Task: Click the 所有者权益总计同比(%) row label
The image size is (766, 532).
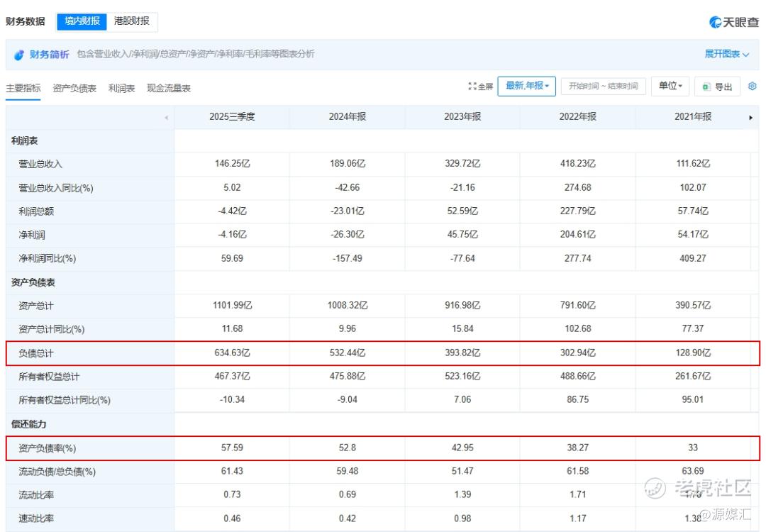Action: (65, 400)
